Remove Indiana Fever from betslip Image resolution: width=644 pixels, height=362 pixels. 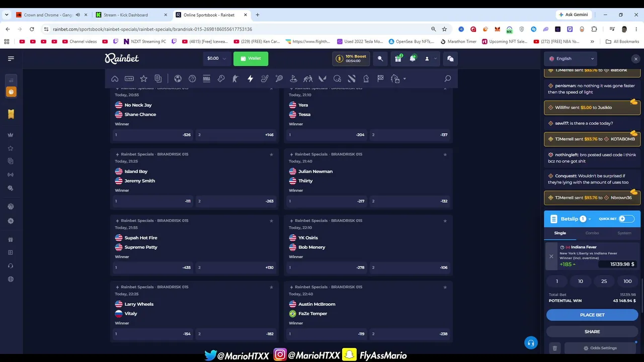551,256
